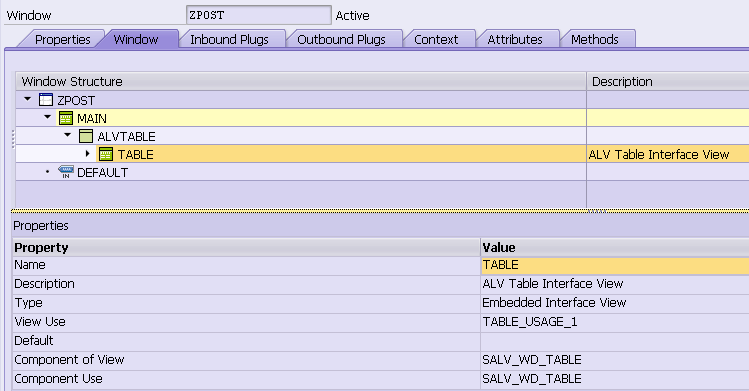Open the Context tab
This screenshot has width=749, height=391.
(x=436, y=39)
